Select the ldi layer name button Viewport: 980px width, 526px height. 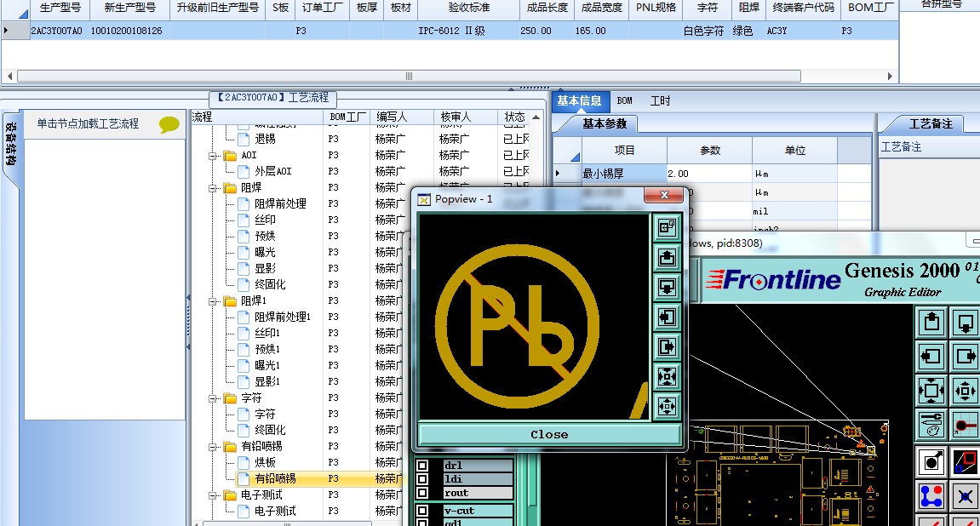pos(479,479)
